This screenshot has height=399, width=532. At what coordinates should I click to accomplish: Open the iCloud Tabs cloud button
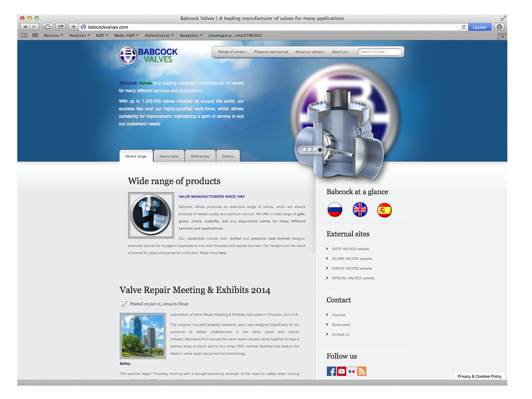pos(47,27)
